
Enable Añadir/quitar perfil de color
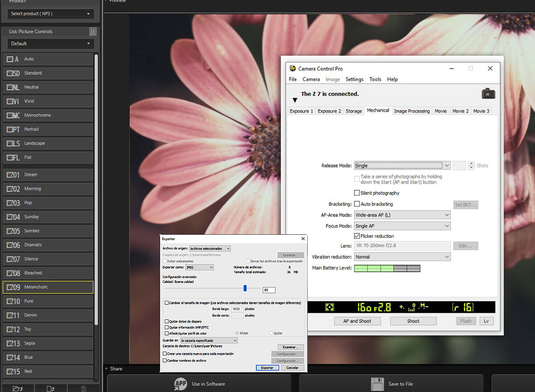166,333
